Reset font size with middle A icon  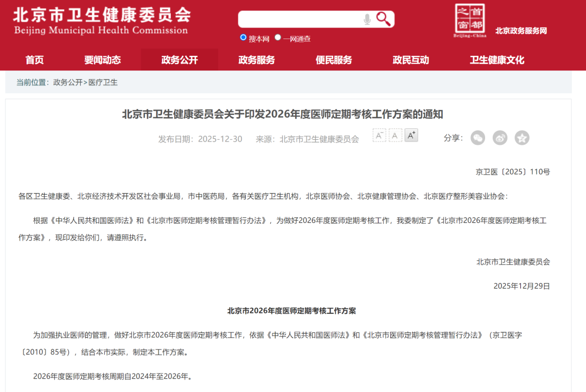[396, 136]
